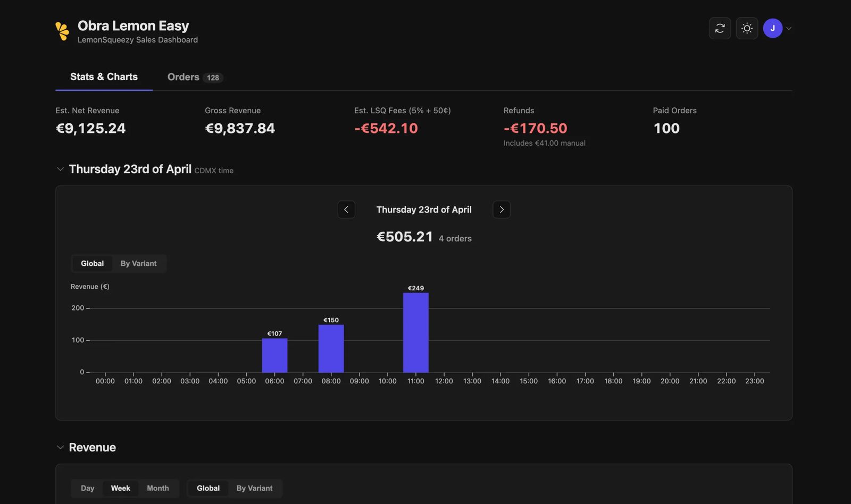Click the Thursday 23rd of April date label between arrows

pyautogui.click(x=424, y=209)
